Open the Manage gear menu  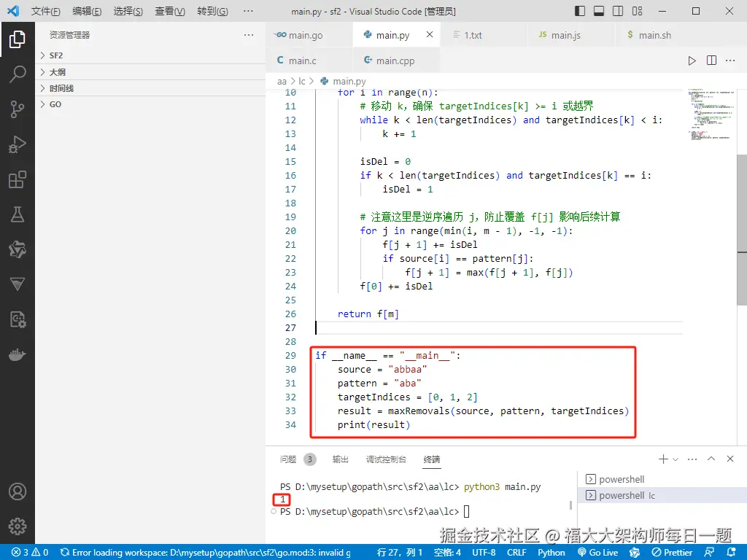click(18, 526)
